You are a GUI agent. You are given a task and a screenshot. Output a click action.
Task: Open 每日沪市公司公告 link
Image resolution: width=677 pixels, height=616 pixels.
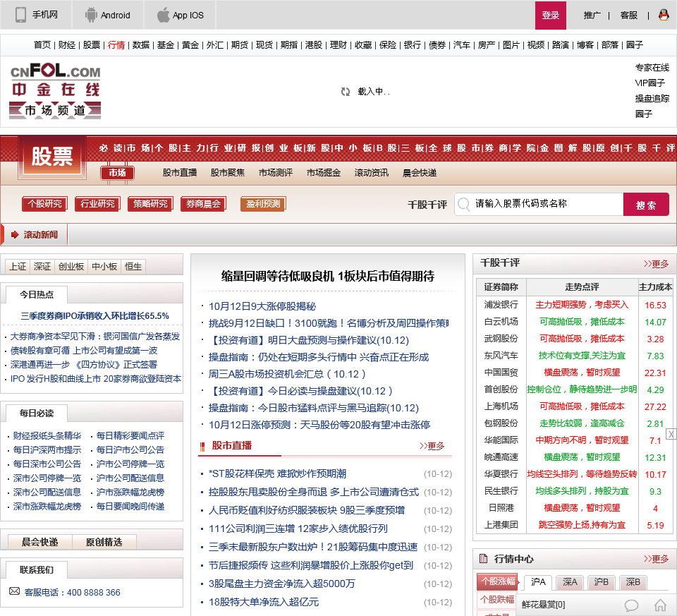[x=130, y=449]
